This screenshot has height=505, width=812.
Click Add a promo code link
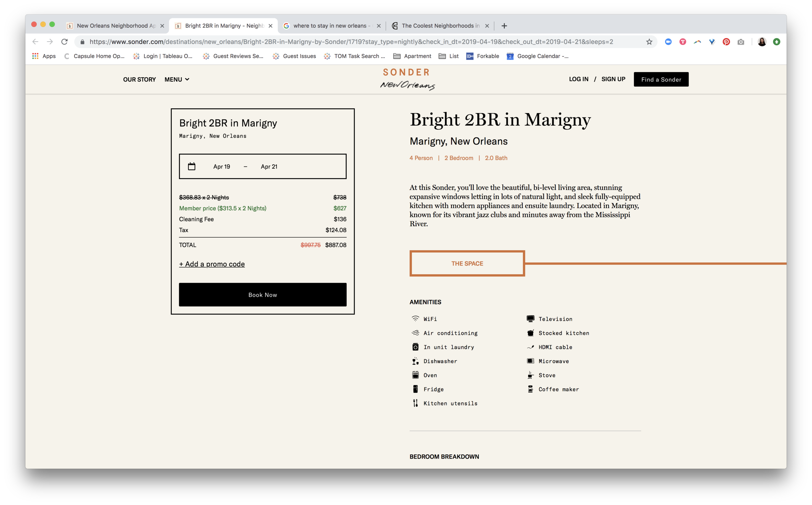point(211,264)
